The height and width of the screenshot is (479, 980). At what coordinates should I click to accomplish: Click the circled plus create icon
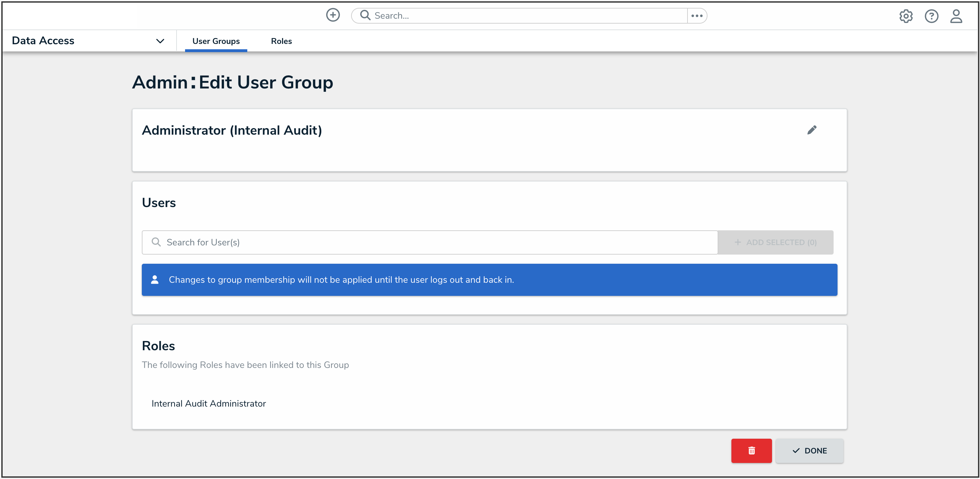coord(333,15)
